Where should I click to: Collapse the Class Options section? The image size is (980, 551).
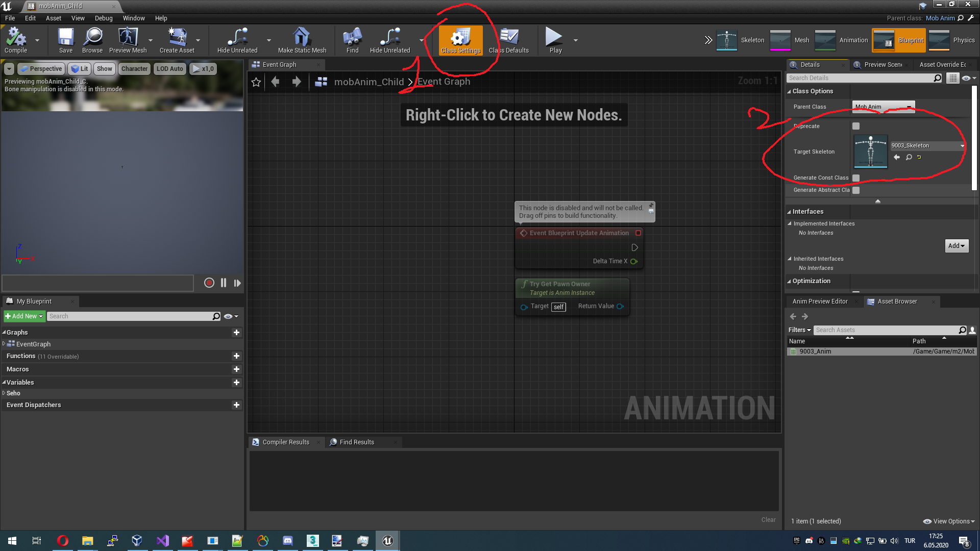pyautogui.click(x=789, y=91)
